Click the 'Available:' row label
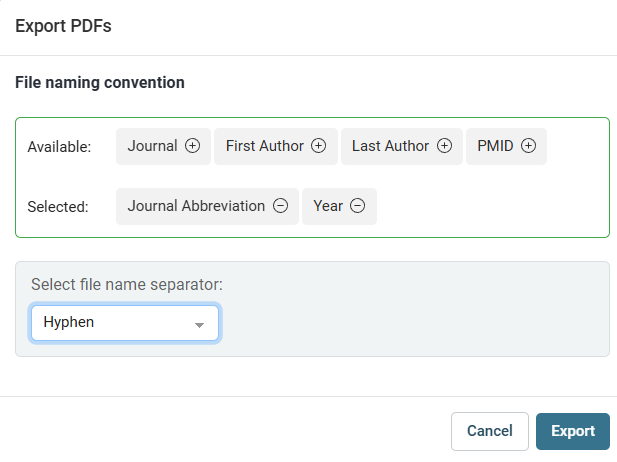The height and width of the screenshot is (462, 617). 59,147
